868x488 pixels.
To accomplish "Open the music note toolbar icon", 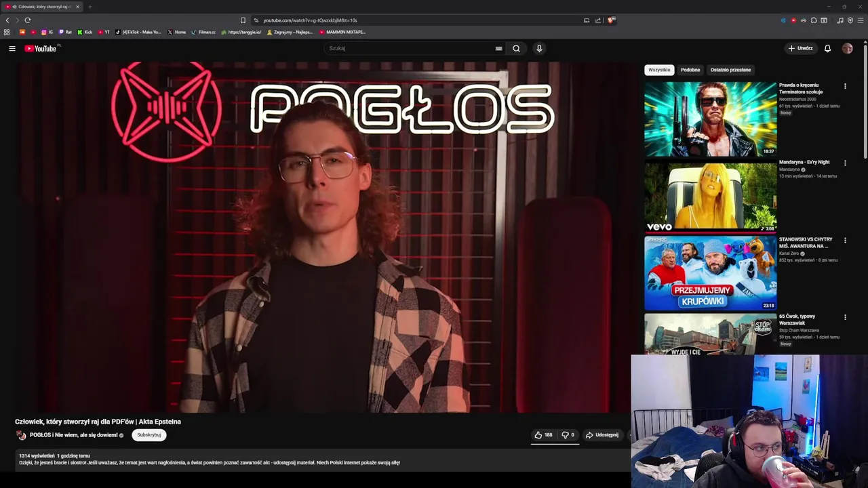I will point(840,20).
